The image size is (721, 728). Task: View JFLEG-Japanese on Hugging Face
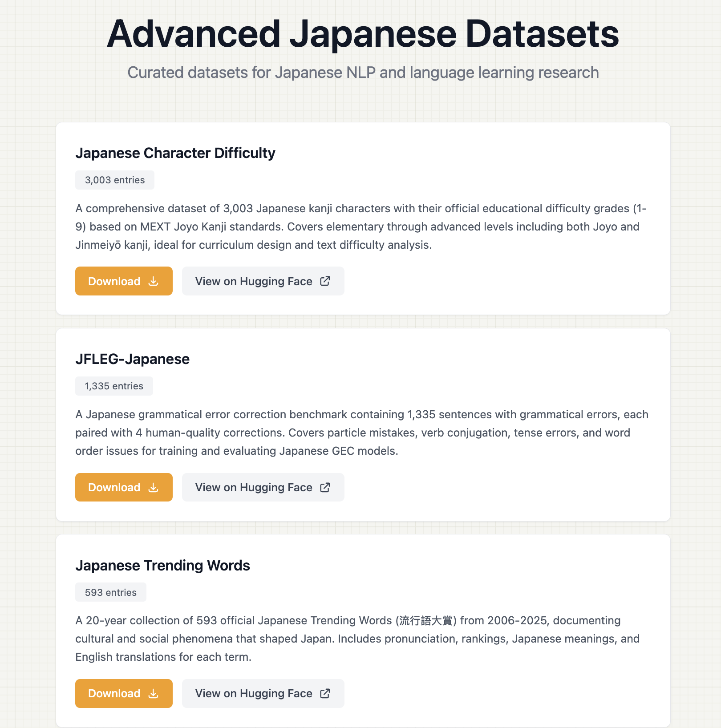point(263,487)
